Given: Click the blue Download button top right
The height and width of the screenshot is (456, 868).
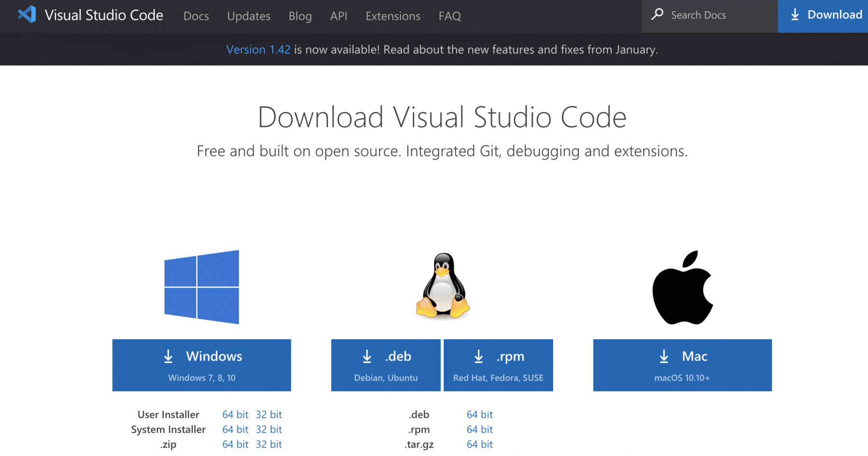Looking at the screenshot, I should click(822, 15).
